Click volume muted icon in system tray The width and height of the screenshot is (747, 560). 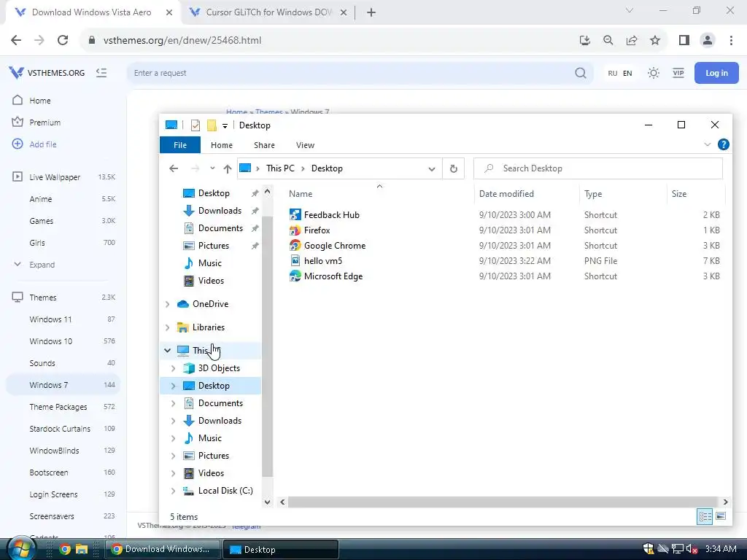[x=692, y=549]
